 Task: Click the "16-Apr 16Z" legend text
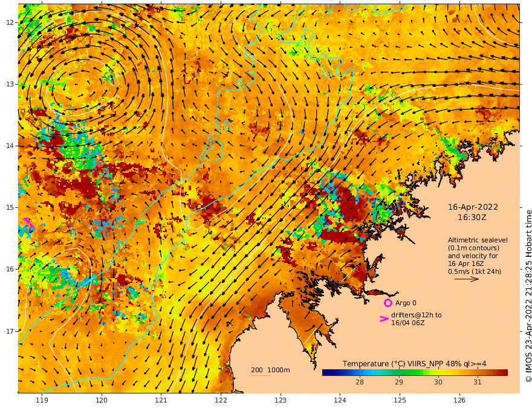466,264
